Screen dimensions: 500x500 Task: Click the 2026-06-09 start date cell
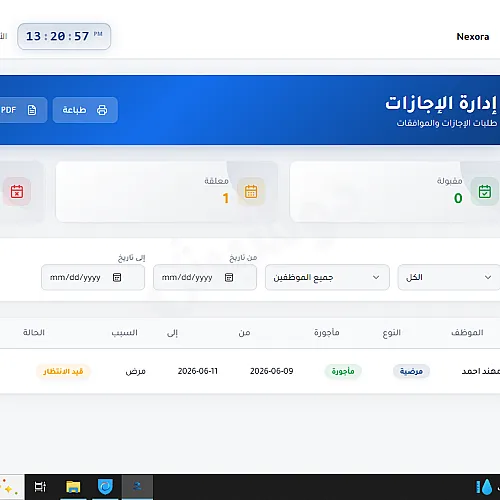[x=272, y=371]
